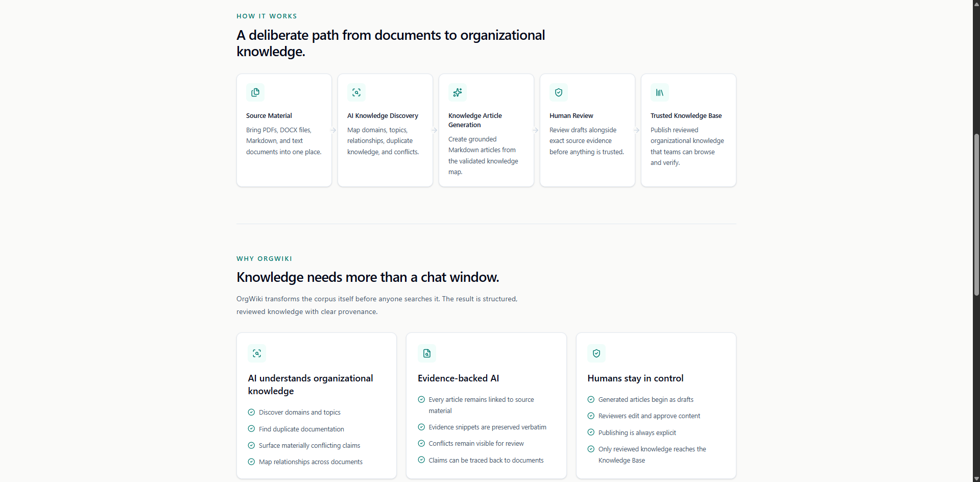Click check icon beside Publishing is always explicit
This screenshot has width=980, height=482.
point(591,432)
